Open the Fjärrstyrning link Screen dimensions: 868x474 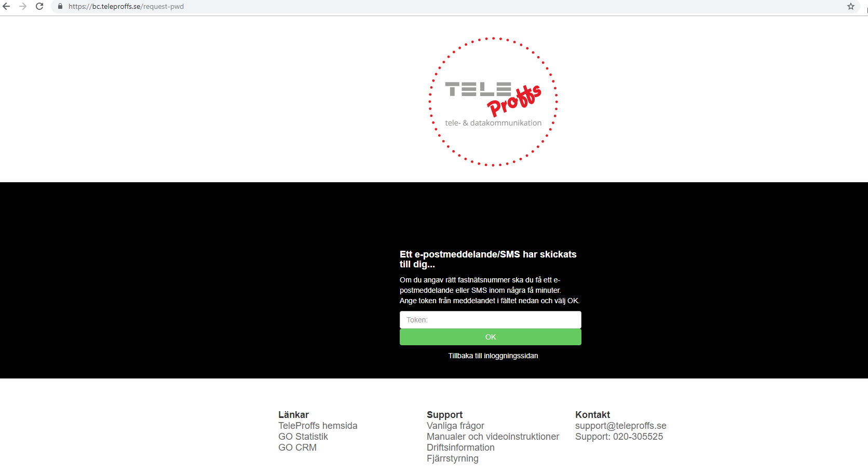coord(453,458)
